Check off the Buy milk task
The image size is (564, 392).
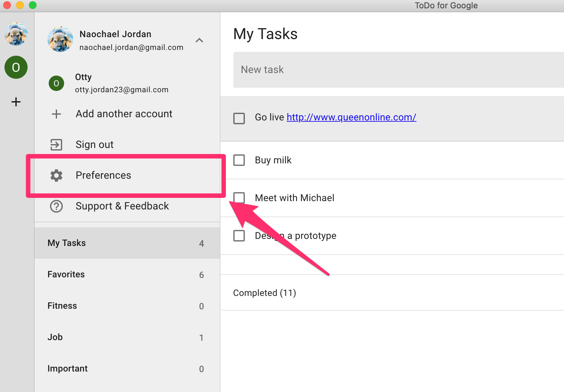[x=239, y=160]
